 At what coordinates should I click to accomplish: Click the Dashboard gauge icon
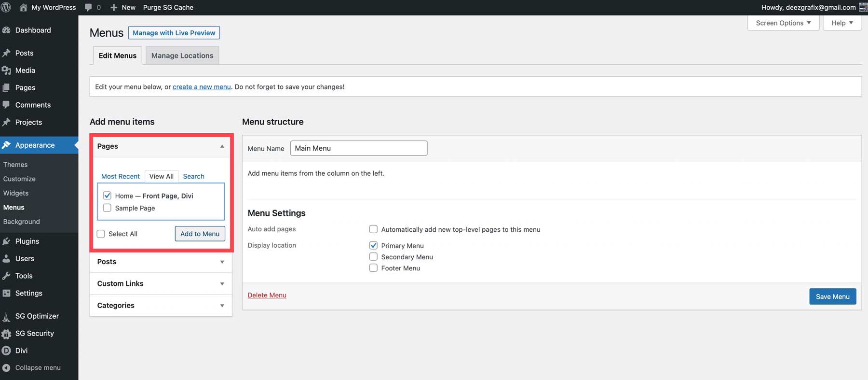coord(6,30)
